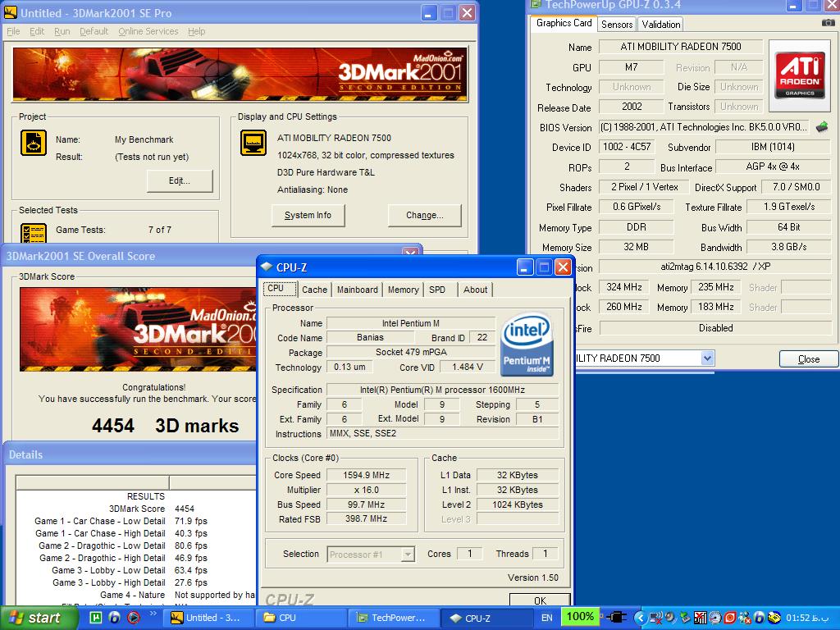Switch to the Mainboard tab in CPU-Z
The height and width of the screenshot is (630, 840).
pyautogui.click(x=358, y=290)
